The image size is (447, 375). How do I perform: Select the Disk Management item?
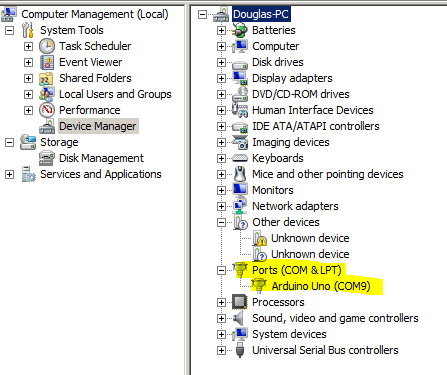[101, 158]
